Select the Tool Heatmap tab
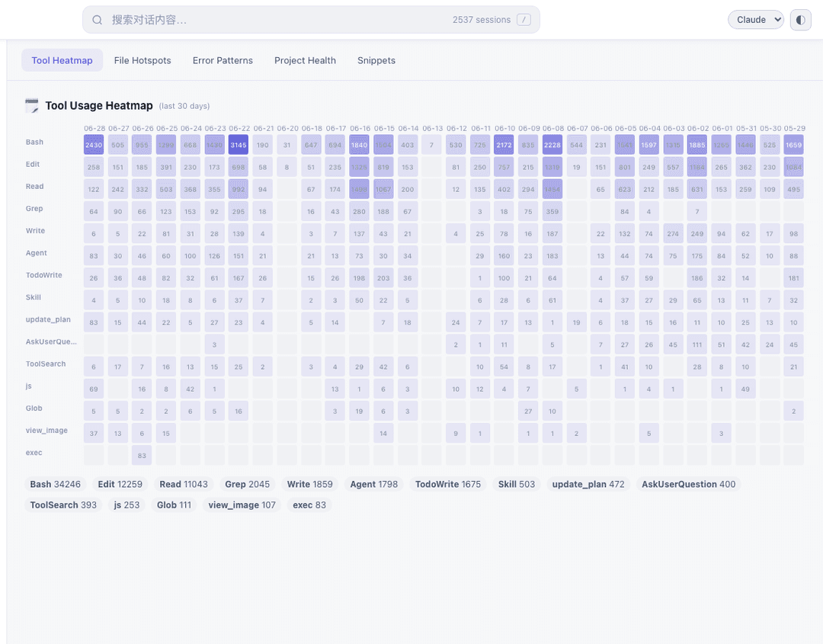The width and height of the screenshot is (823, 644). point(62,60)
